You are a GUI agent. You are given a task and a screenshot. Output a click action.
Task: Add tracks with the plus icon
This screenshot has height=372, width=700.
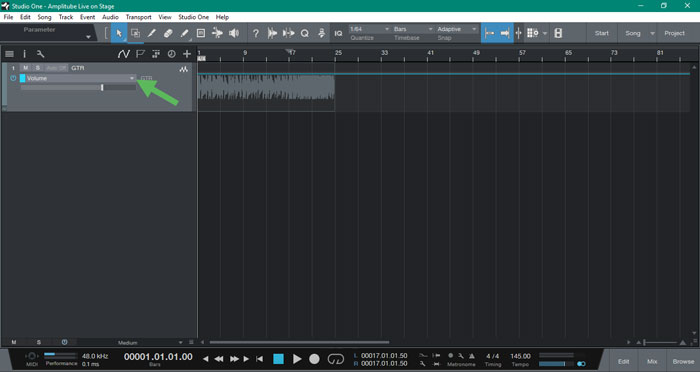pyautogui.click(x=187, y=54)
